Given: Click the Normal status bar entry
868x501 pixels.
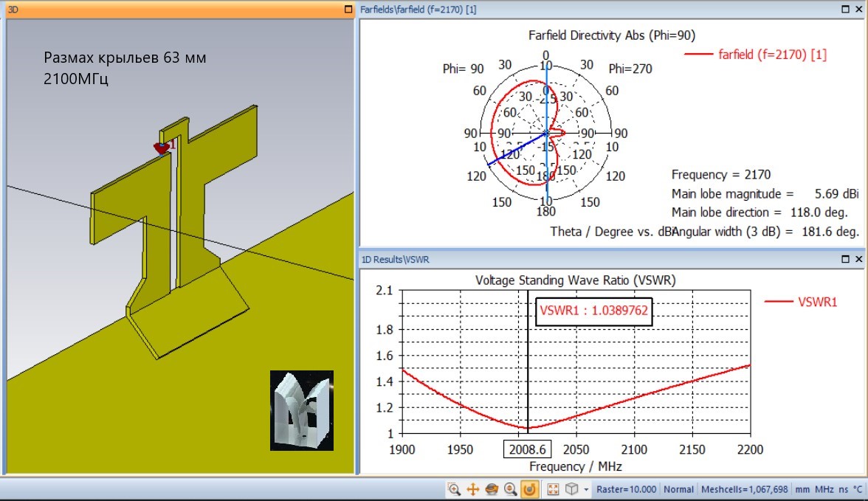Looking at the screenshot, I should [679, 489].
